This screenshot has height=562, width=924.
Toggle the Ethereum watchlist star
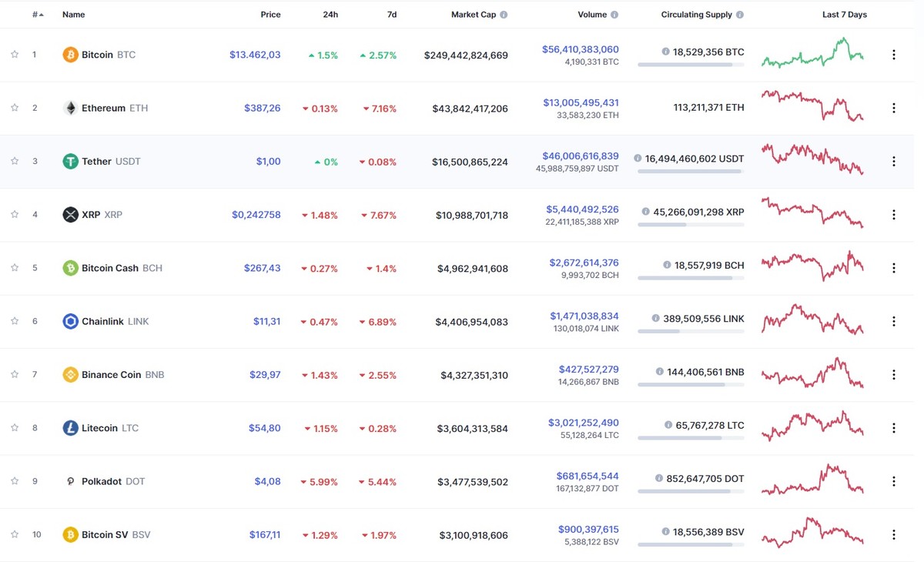coord(14,108)
